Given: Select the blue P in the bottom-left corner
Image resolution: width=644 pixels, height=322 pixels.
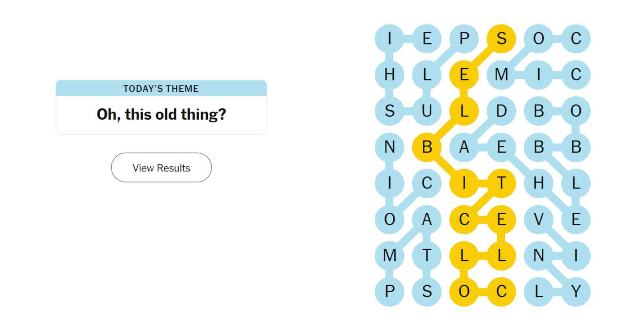Looking at the screenshot, I should [x=389, y=292].
